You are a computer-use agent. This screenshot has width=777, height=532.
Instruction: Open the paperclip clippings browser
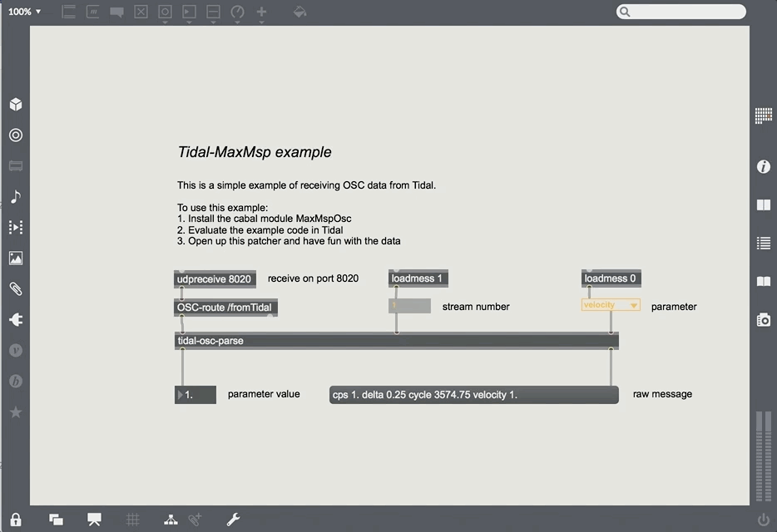(16, 288)
